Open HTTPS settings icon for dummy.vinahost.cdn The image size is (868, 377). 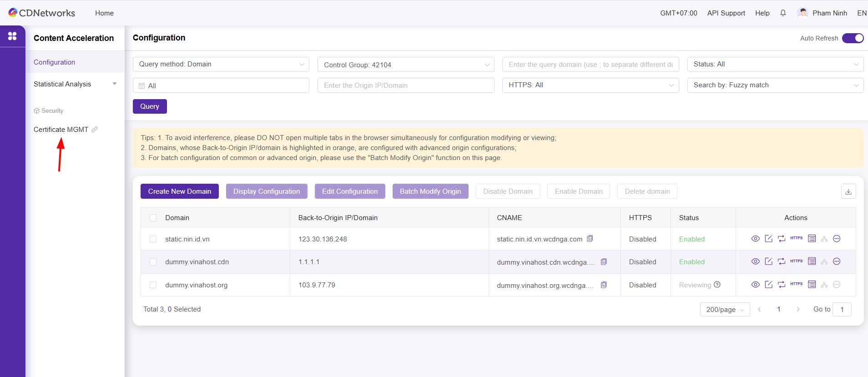[x=796, y=261]
